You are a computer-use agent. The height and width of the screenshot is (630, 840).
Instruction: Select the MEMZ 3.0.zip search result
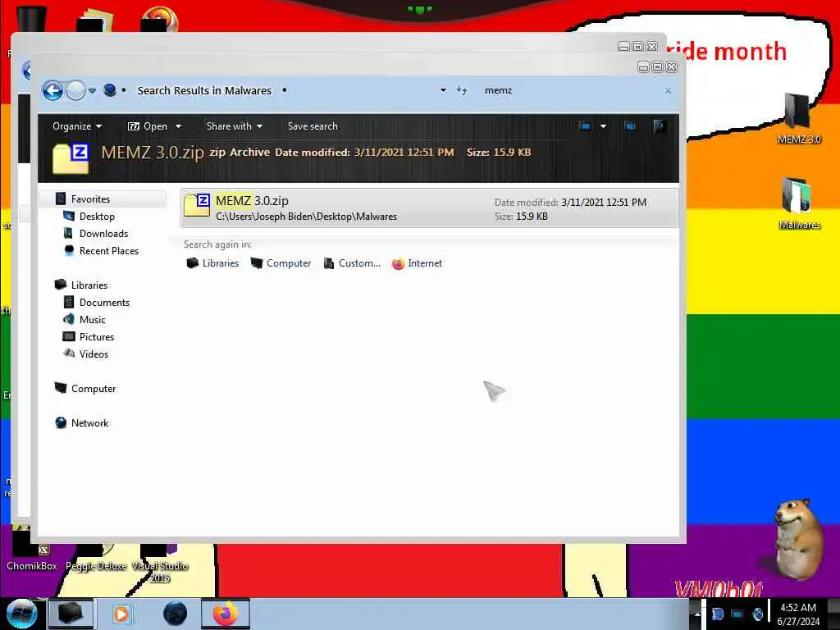(x=430, y=208)
